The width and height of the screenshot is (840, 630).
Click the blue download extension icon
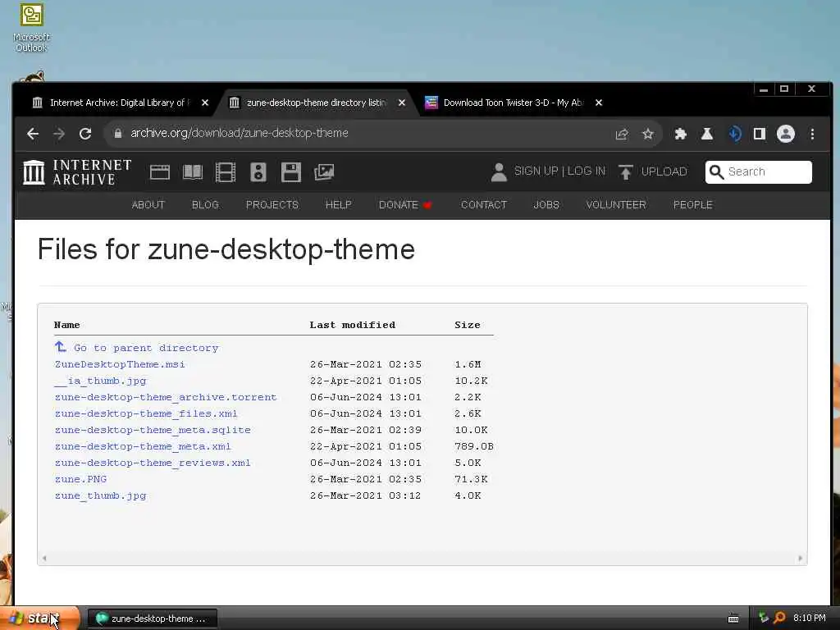point(735,134)
